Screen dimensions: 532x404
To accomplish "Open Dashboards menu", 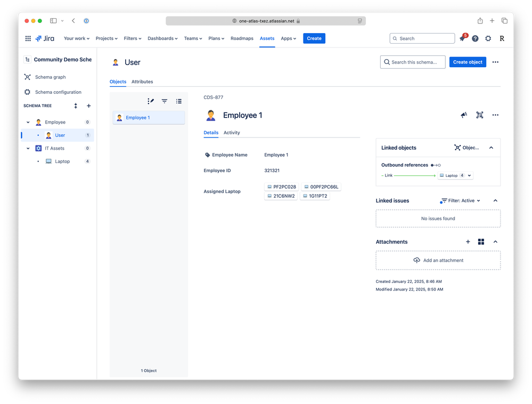I will (162, 38).
